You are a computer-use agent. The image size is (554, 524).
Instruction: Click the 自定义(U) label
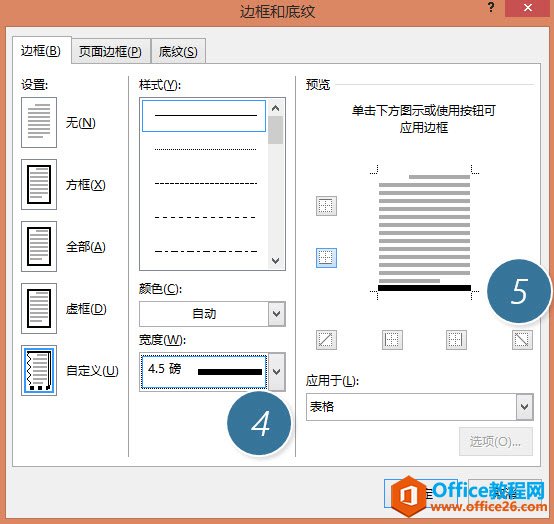(92, 371)
